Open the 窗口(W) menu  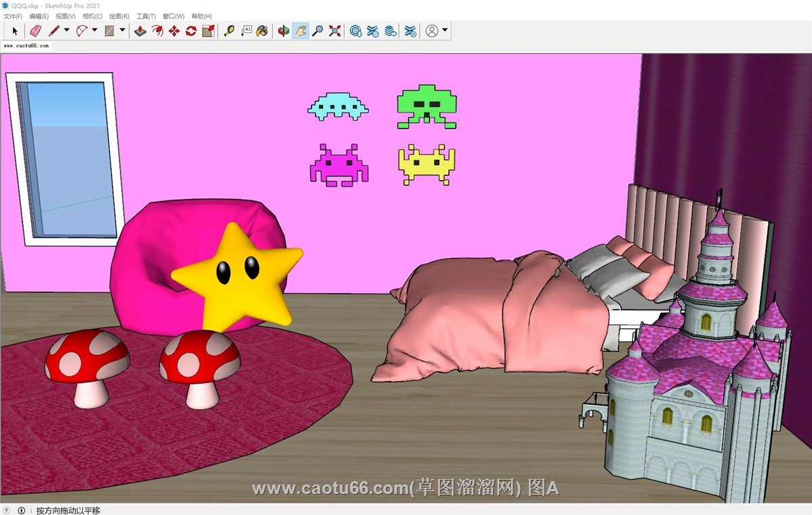(173, 16)
